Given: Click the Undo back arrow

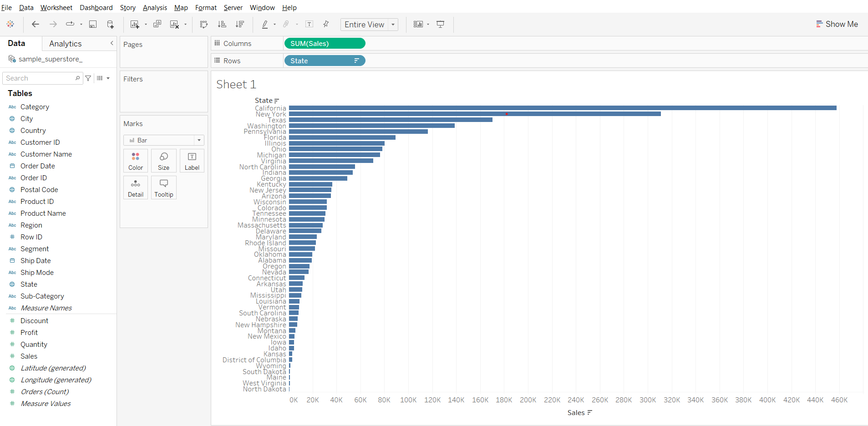Looking at the screenshot, I should point(35,24).
